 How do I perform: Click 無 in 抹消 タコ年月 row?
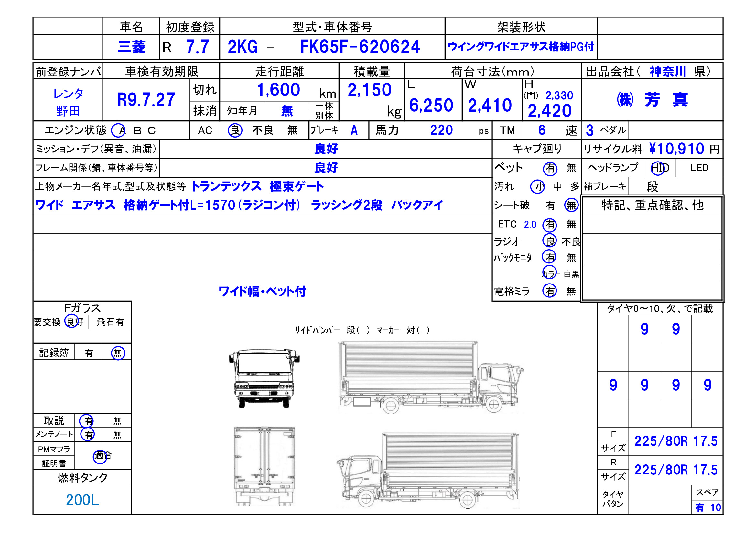coord(287,111)
